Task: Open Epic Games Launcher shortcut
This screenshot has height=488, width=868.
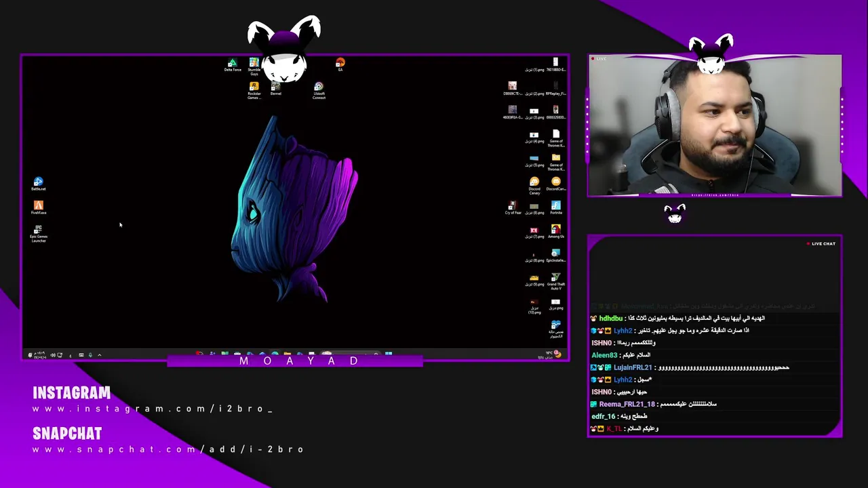Action: (x=39, y=234)
